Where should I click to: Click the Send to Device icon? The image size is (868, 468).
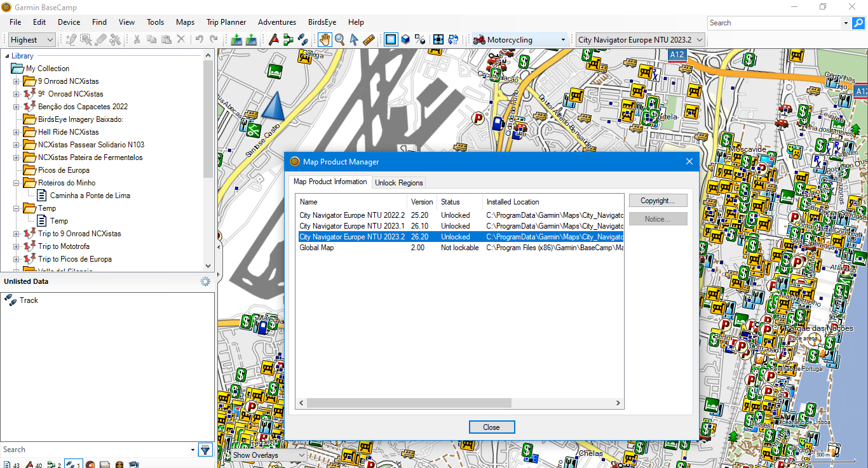click(x=236, y=39)
